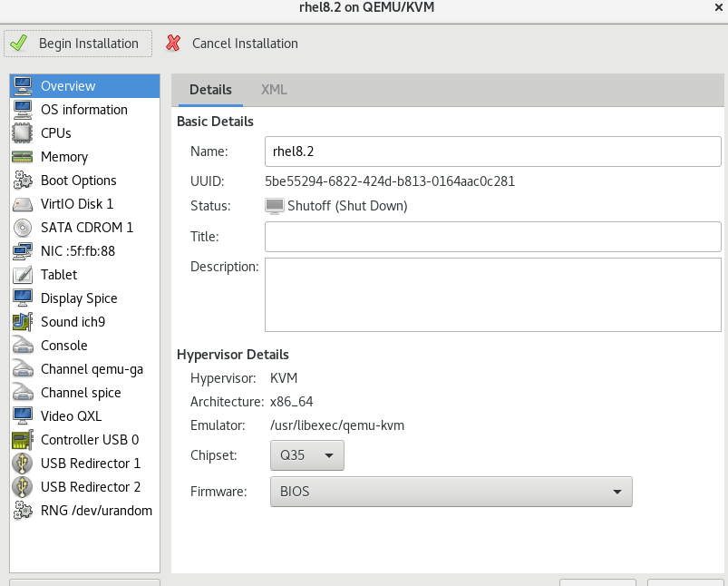
Task: Click the Tablet device icon
Action: point(23,275)
